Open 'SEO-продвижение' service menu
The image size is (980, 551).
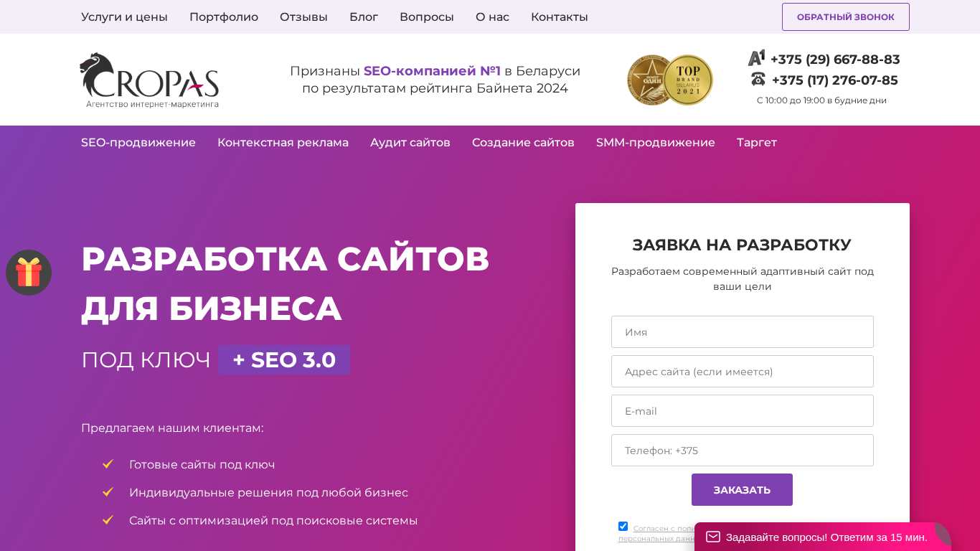tap(138, 143)
